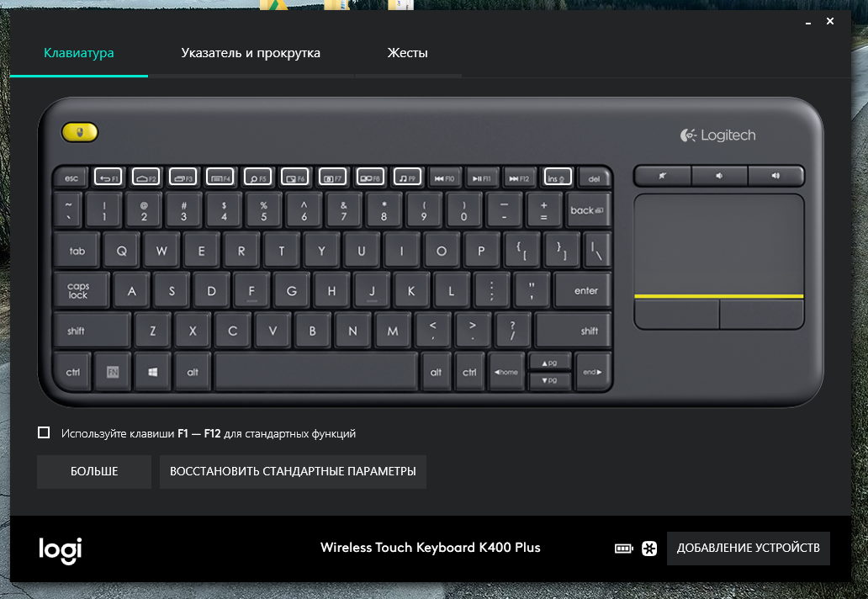Click the Wireless Touch Keyboard K400 Plus name
This screenshot has width=868, height=599.
point(430,548)
